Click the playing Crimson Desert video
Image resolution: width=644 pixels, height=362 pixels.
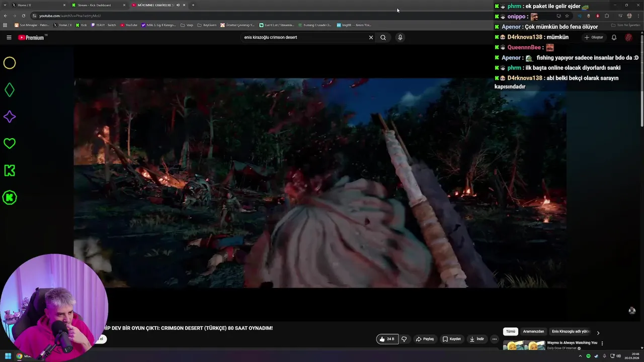(320, 183)
